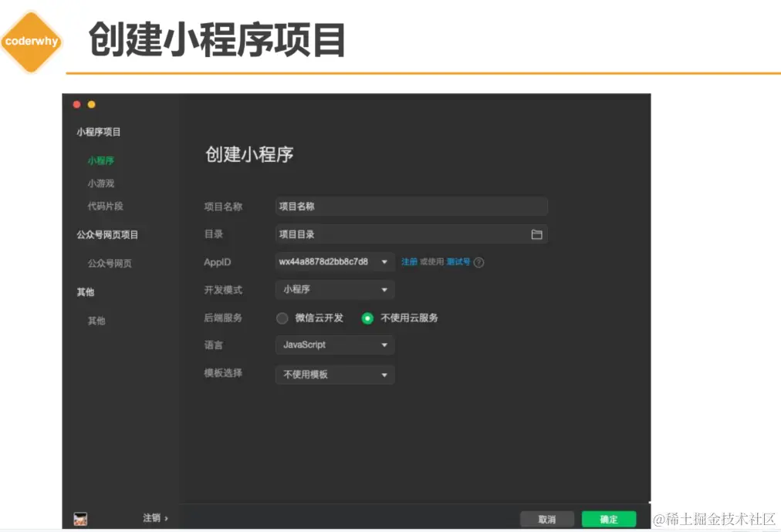781x532 pixels.
Task: Click 公众号网页项目 sidebar heading
Action: point(107,235)
